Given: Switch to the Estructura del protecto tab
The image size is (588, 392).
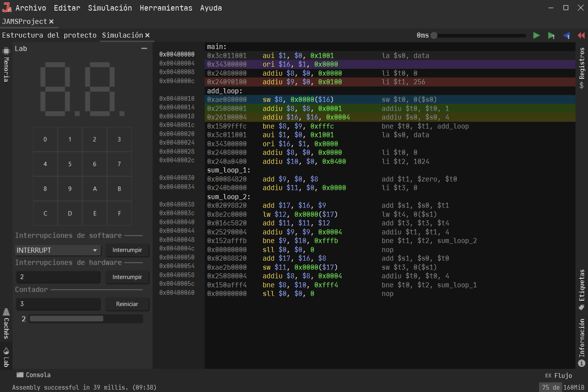Looking at the screenshot, I should click(49, 35).
